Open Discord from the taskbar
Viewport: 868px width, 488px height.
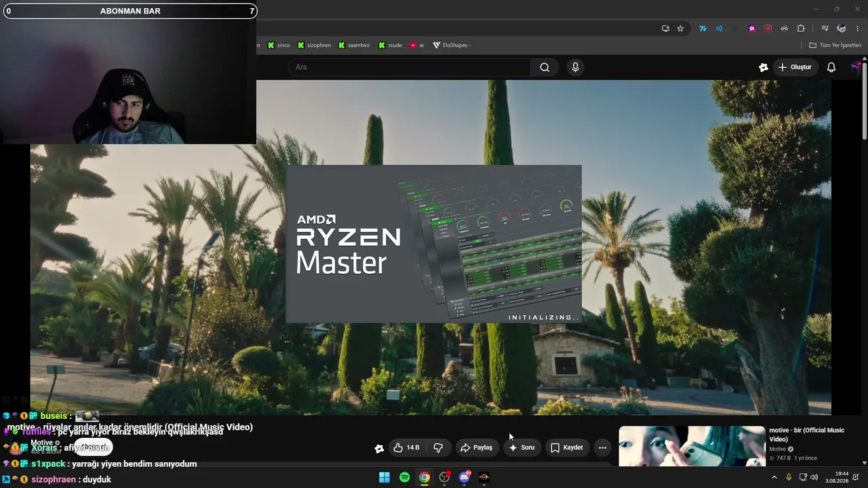tap(465, 477)
